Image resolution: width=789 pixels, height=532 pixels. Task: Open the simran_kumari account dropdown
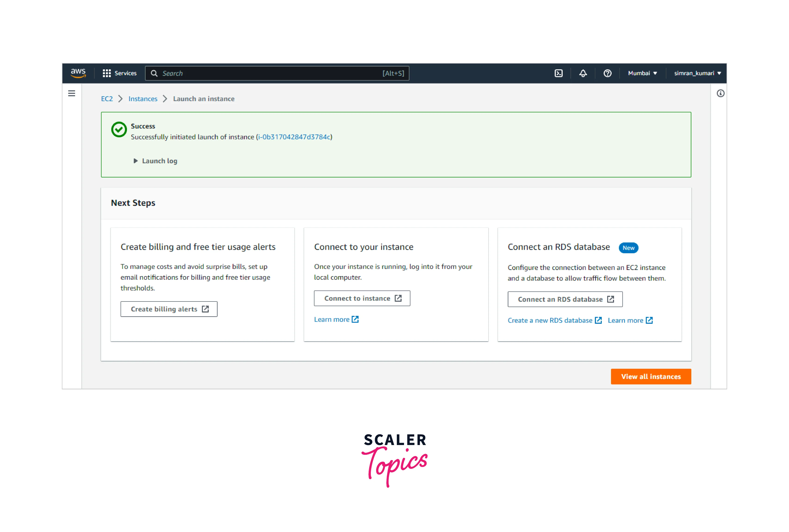click(x=697, y=73)
